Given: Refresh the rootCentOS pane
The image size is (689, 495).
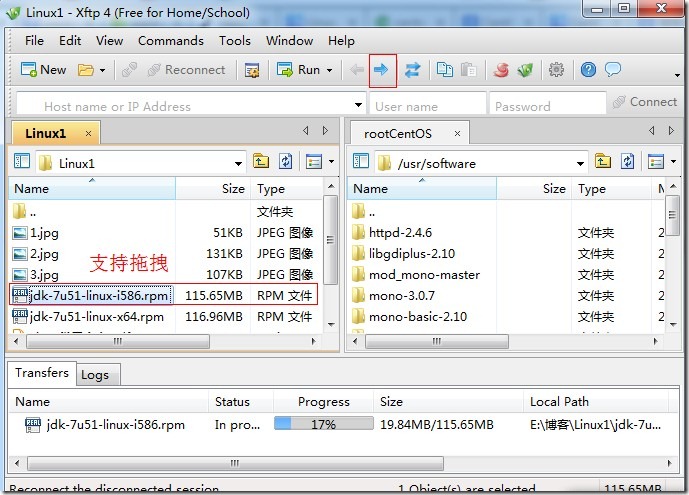Looking at the screenshot, I should coord(627,161).
